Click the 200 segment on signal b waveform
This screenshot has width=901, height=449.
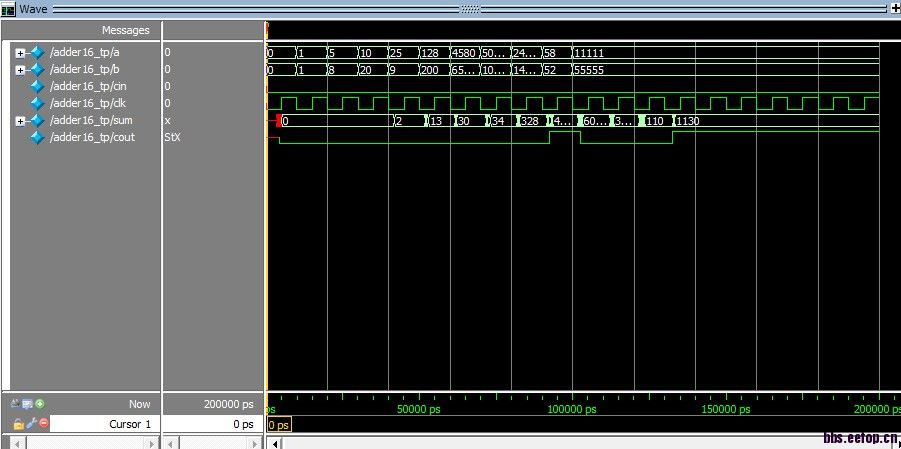434,70
